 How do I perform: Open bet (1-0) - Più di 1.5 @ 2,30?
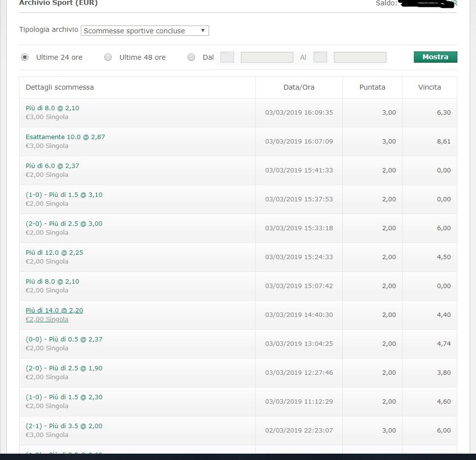pos(64,397)
